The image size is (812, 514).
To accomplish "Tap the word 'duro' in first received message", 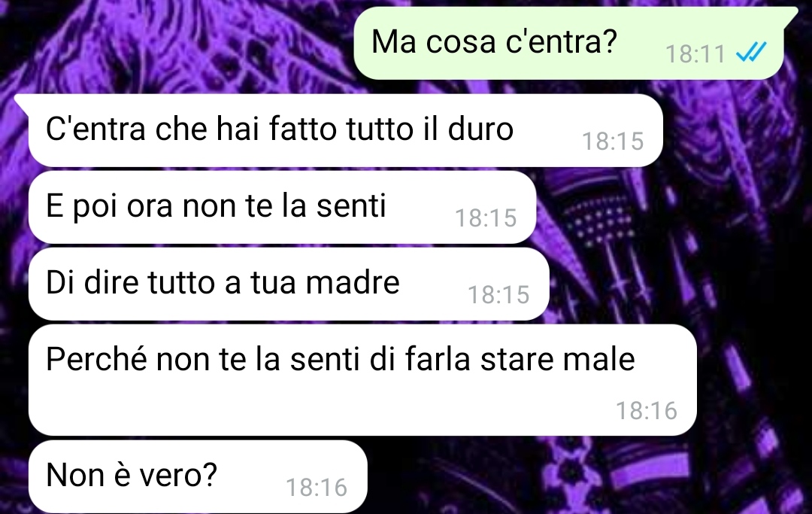I will click(480, 129).
